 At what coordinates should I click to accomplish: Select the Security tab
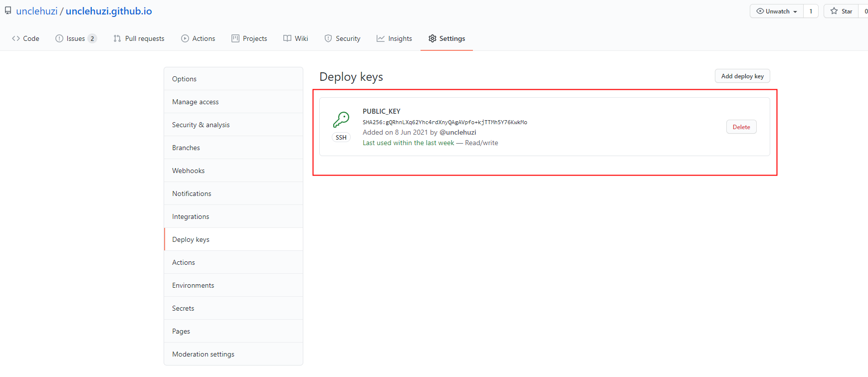(x=342, y=38)
